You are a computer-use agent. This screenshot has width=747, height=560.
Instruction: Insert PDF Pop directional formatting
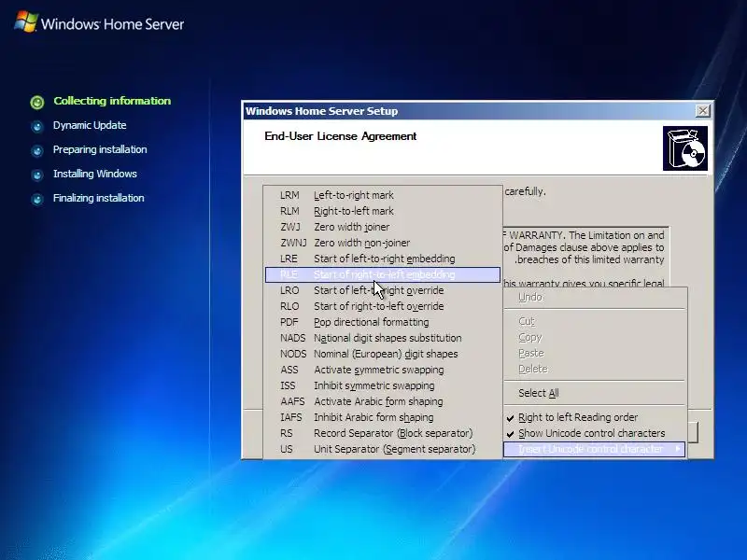pos(383,322)
